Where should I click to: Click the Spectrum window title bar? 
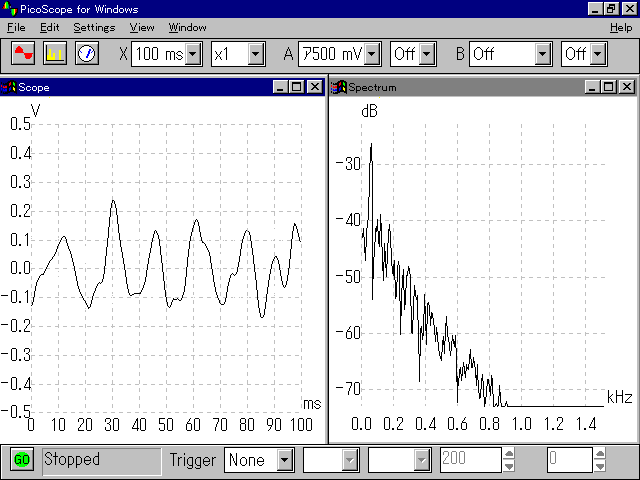pos(483,87)
